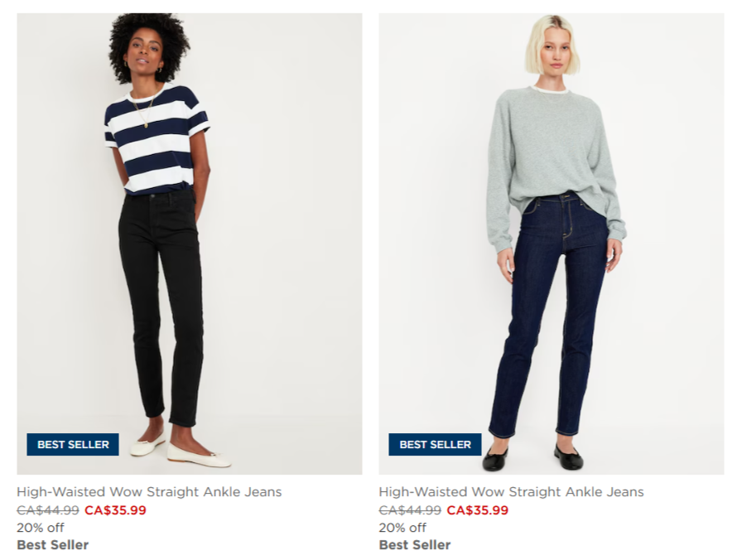Click left product's crossed-out CA$44.99 price
The width and height of the screenshot is (742, 560).
(48, 510)
